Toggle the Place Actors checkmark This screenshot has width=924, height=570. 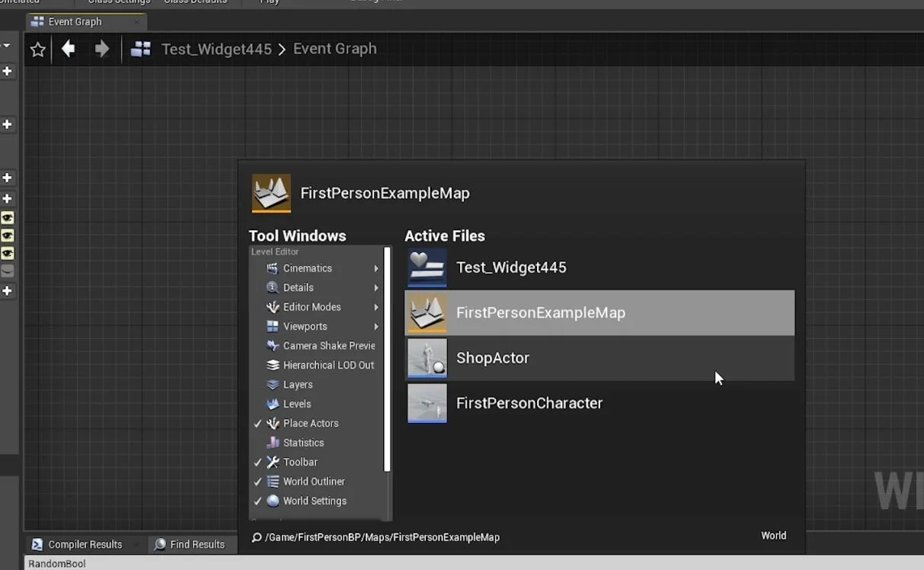(x=258, y=423)
